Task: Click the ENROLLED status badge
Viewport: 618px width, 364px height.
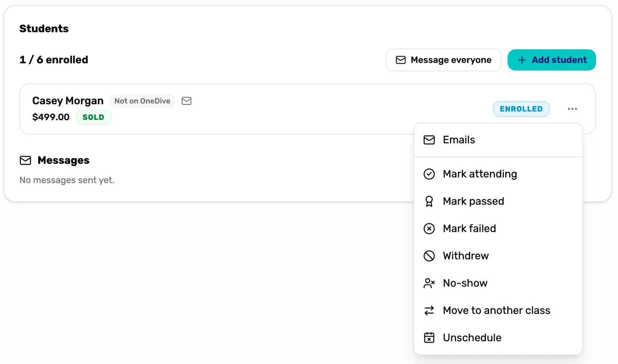Action: pos(521,109)
